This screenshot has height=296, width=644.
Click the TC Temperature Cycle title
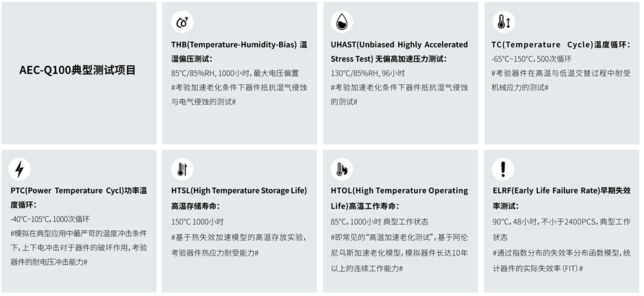tap(561, 45)
